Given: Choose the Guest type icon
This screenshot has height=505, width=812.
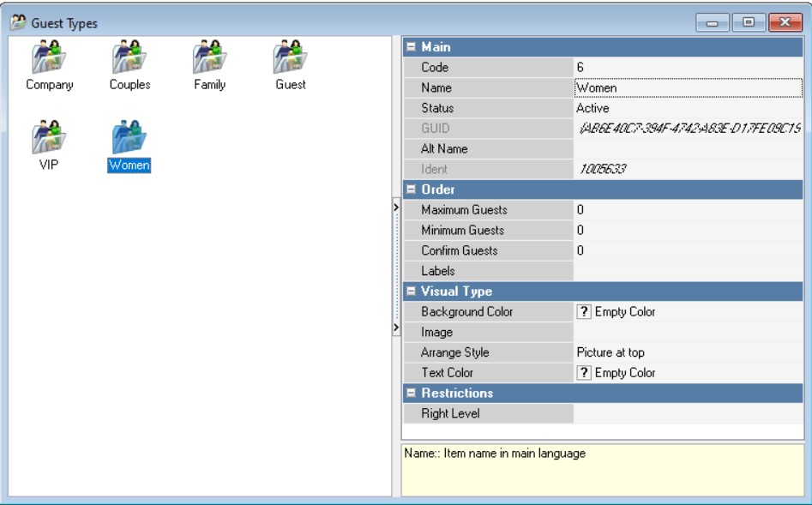Looking at the screenshot, I should [290, 59].
